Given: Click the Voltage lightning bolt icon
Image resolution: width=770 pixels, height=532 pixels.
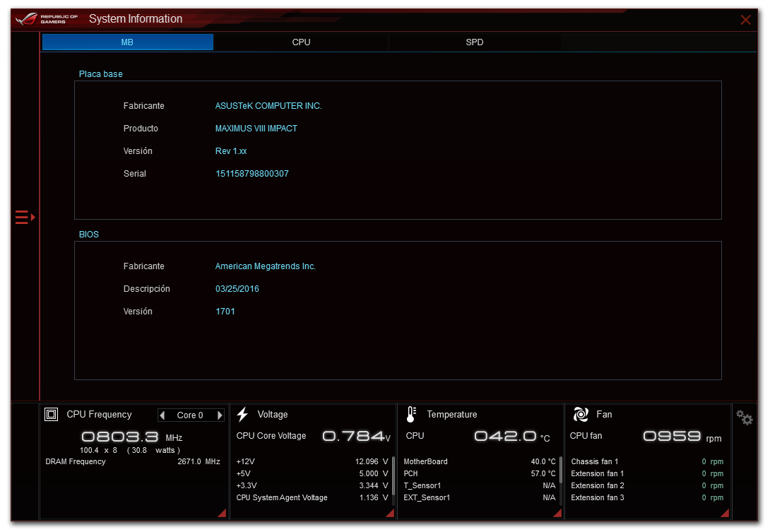Looking at the screenshot, I should click(x=242, y=415).
